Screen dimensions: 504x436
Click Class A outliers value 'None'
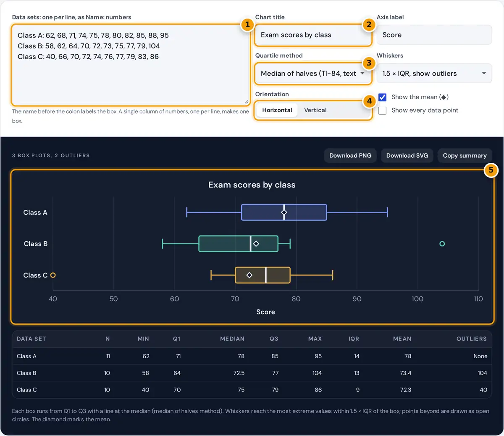(480, 356)
